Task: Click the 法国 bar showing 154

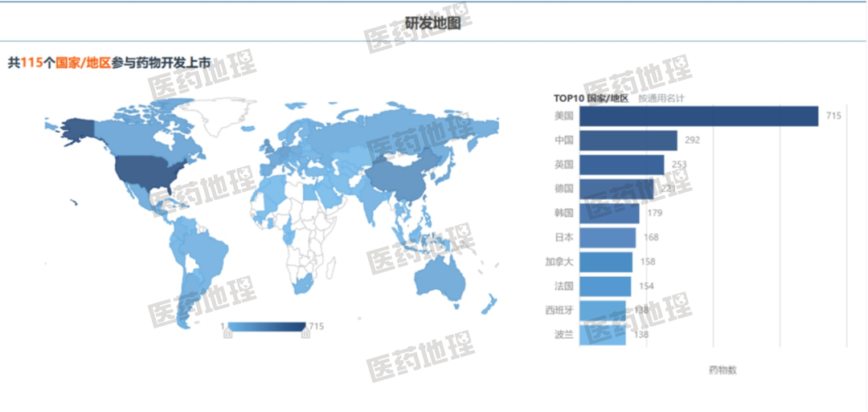Action: click(x=604, y=286)
